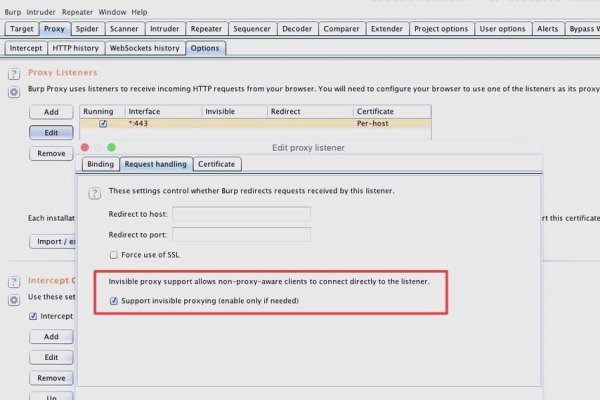The width and height of the screenshot is (600, 400).
Task: Switch to HTTP history sub-tab
Action: click(x=76, y=48)
